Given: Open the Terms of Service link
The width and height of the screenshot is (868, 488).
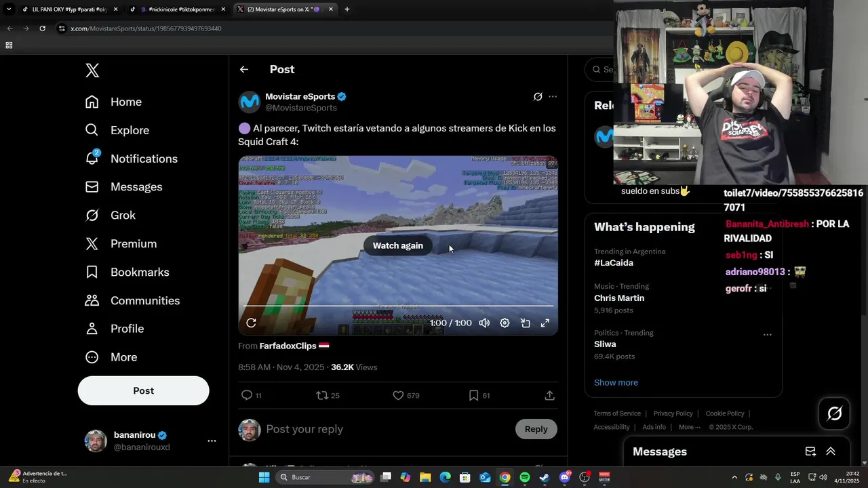Looking at the screenshot, I should click(617, 413).
